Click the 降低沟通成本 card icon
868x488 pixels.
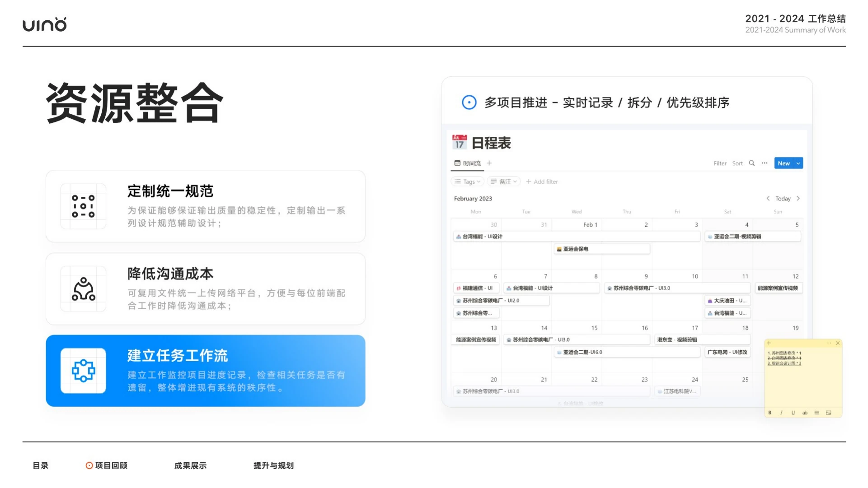click(83, 289)
